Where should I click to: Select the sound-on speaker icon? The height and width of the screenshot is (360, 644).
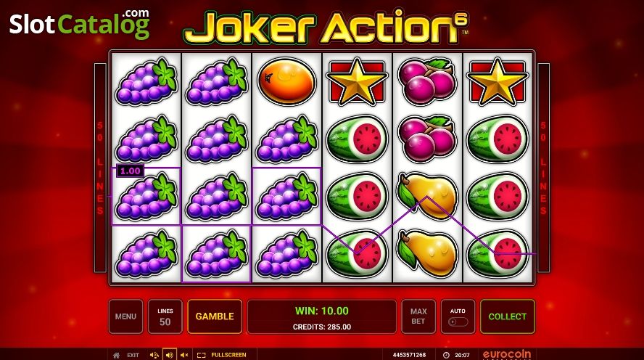pos(169,355)
